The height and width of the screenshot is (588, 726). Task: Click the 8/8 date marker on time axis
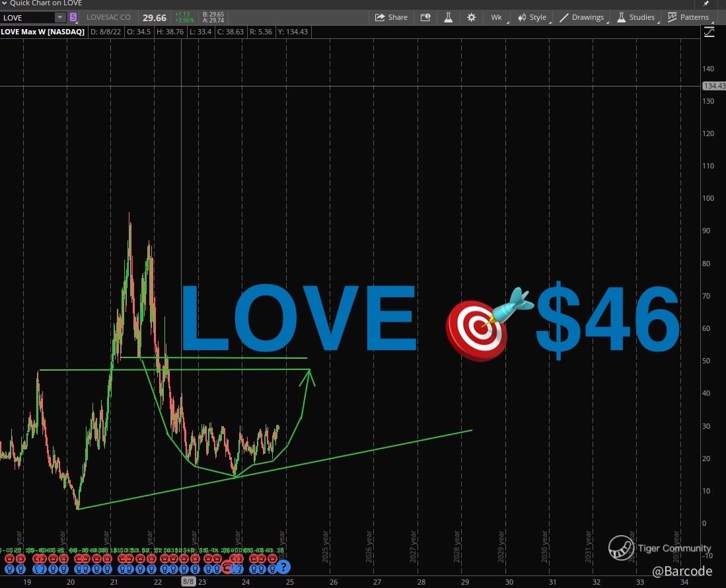[188, 581]
